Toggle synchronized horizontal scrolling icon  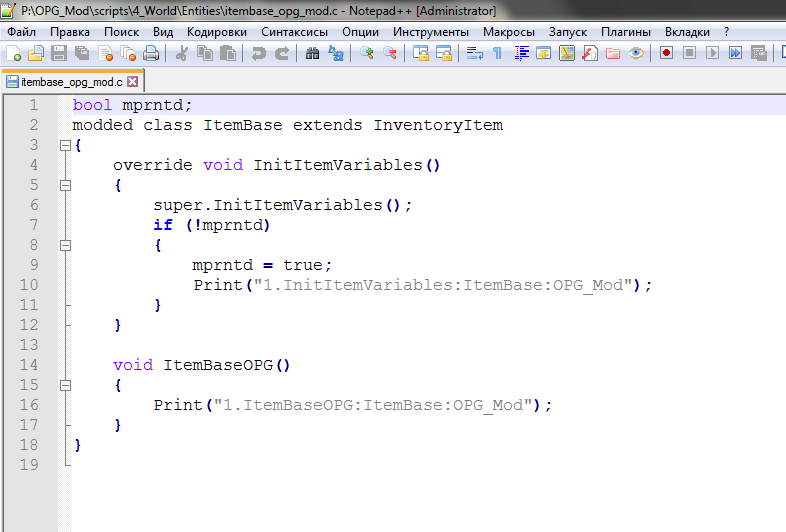point(444,53)
